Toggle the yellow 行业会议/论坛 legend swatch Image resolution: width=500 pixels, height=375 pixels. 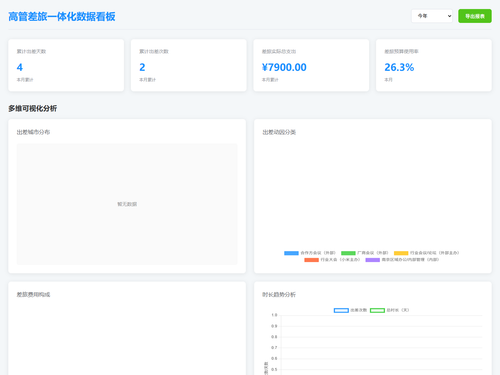tap(401, 253)
